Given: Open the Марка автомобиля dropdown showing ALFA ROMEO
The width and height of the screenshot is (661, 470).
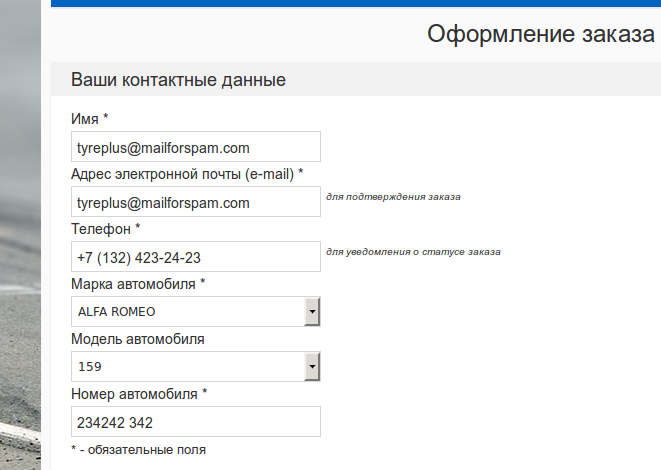Looking at the screenshot, I should (x=196, y=312).
